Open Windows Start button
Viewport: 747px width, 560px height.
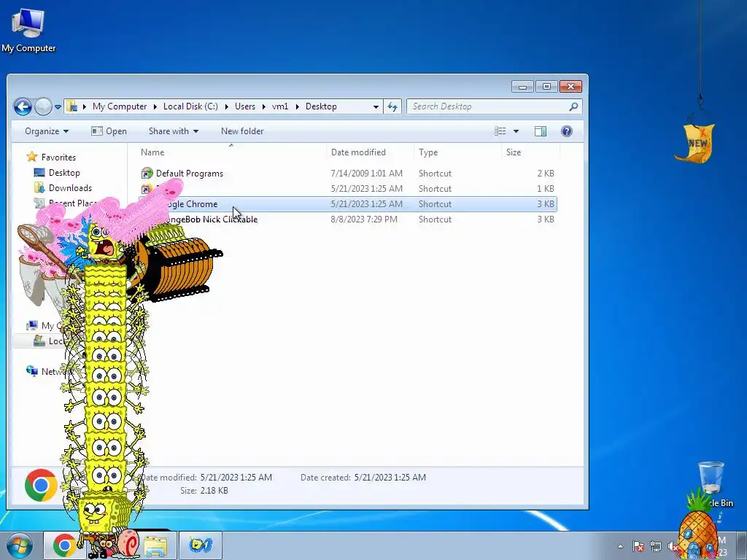(20, 545)
